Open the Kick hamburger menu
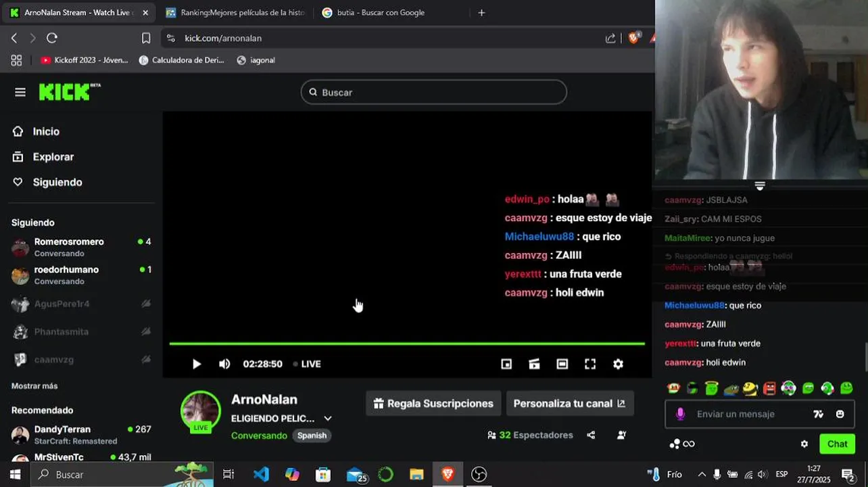 pyautogui.click(x=20, y=92)
